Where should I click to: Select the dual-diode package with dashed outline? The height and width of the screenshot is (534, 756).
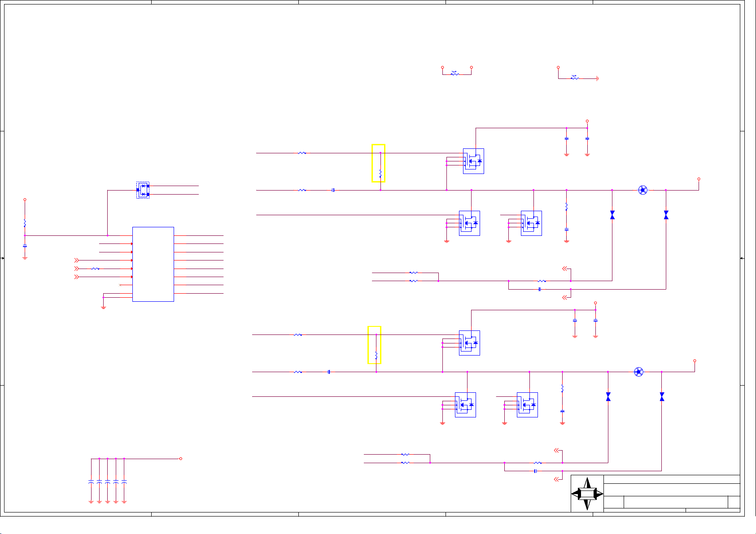(x=143, y=190)
